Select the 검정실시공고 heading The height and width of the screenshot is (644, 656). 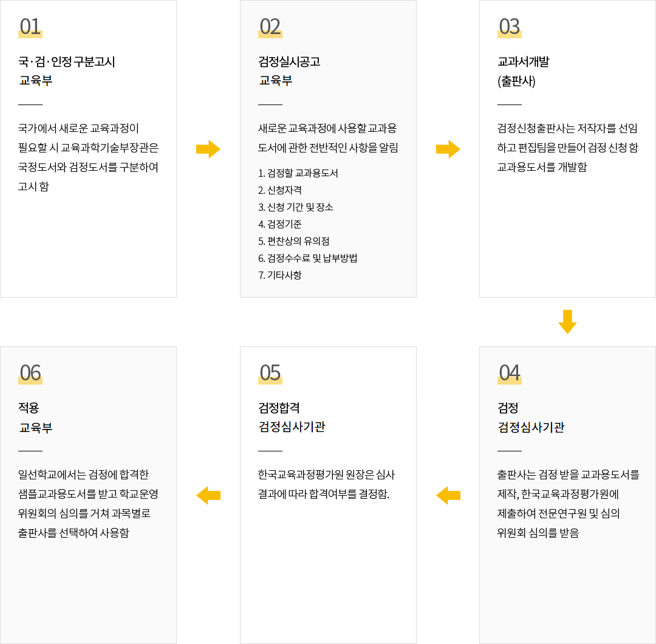tap(289, 61)
